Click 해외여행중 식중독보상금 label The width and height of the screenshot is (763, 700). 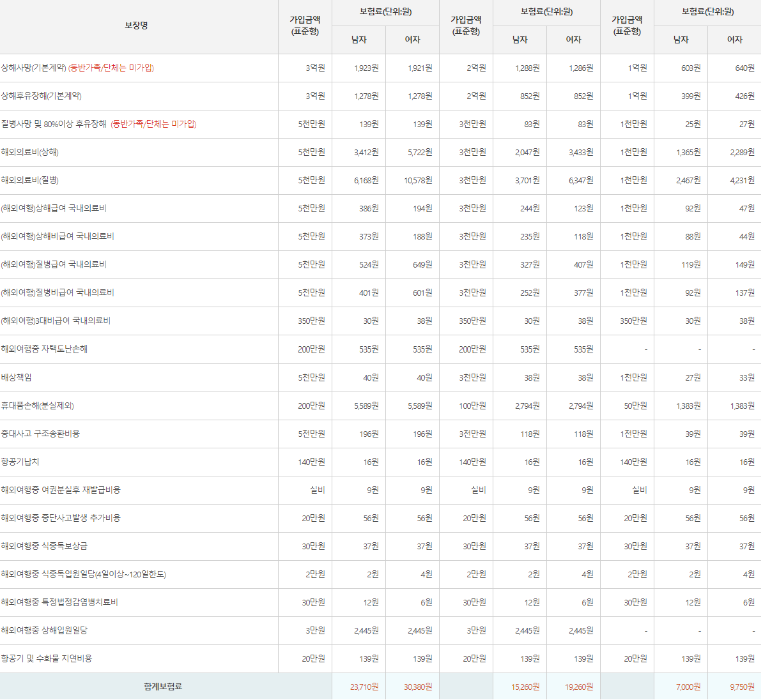(x=44, y=547)
